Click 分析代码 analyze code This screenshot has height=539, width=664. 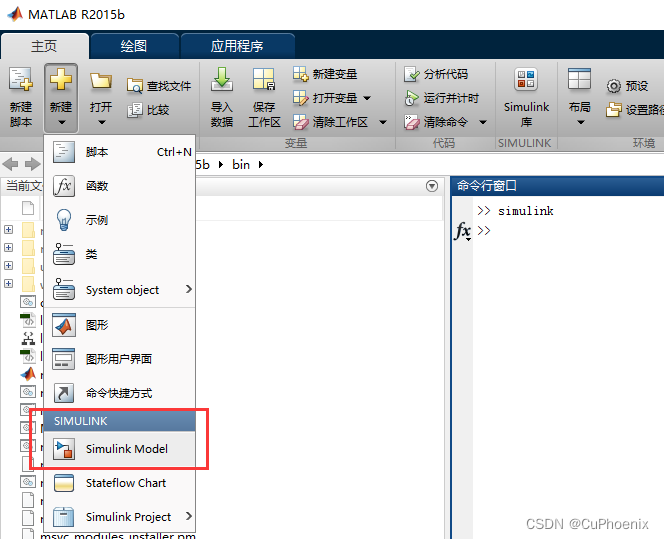(x=436, y=74)
